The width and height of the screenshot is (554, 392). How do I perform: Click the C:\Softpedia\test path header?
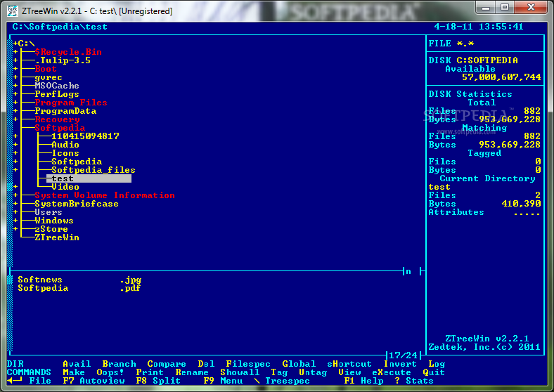click(60, 27)
